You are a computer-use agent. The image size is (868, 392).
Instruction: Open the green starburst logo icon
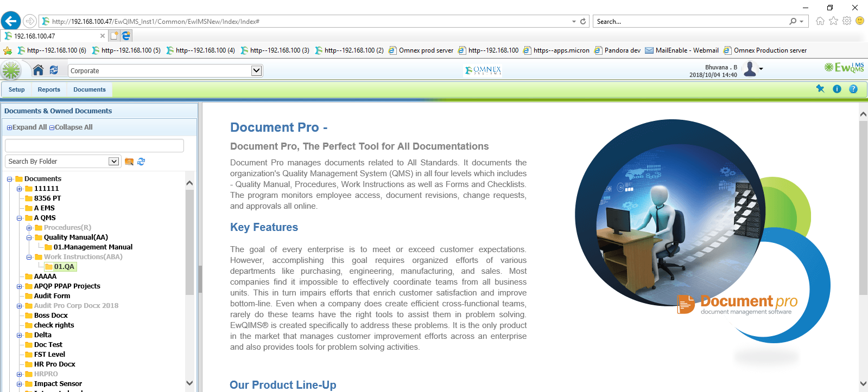tap(11, 70)
